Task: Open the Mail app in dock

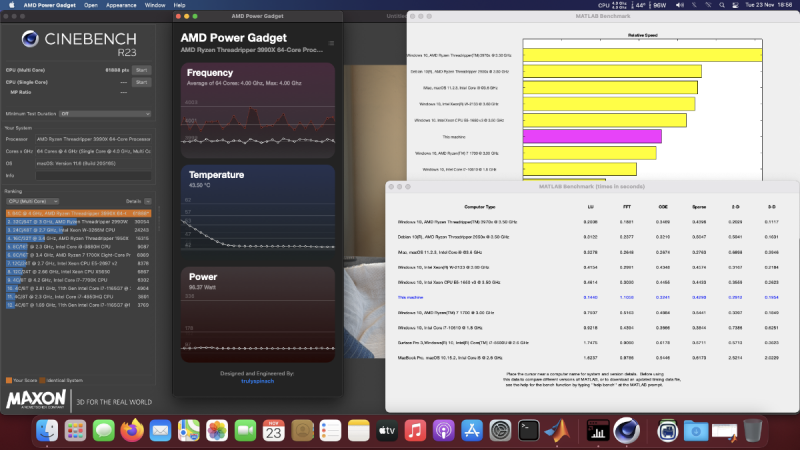Action: tap(160, 431)
